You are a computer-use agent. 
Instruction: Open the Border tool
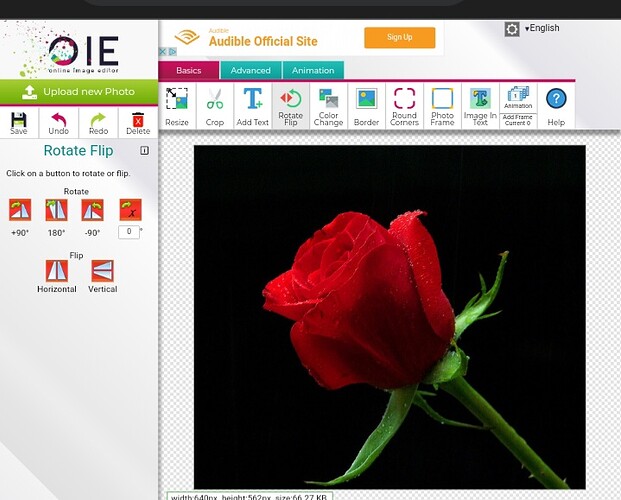(x=366, y=106)
